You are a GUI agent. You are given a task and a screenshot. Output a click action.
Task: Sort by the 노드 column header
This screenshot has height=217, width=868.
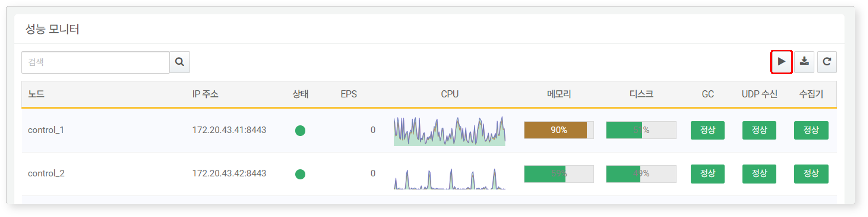pos(36,94)
